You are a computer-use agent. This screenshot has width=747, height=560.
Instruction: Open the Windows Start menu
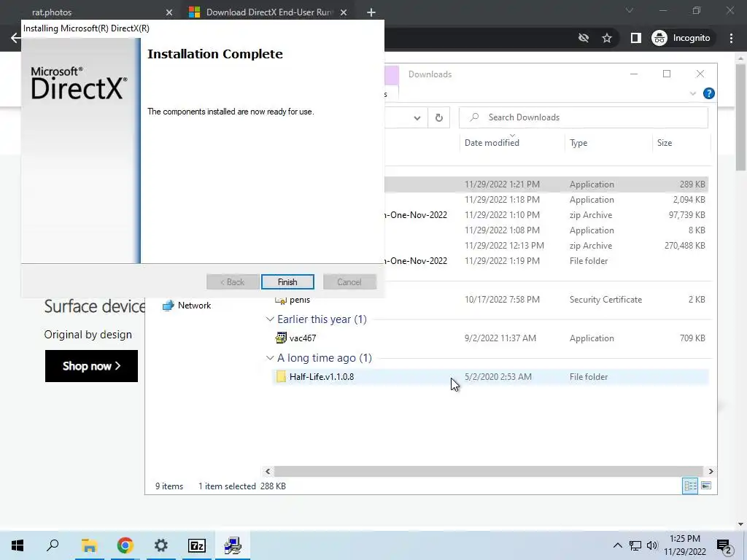point(18,545)
